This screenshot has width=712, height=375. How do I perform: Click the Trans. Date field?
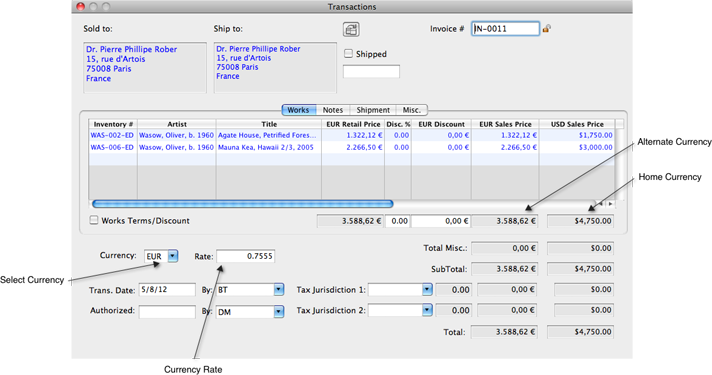(x=167, y=289)
